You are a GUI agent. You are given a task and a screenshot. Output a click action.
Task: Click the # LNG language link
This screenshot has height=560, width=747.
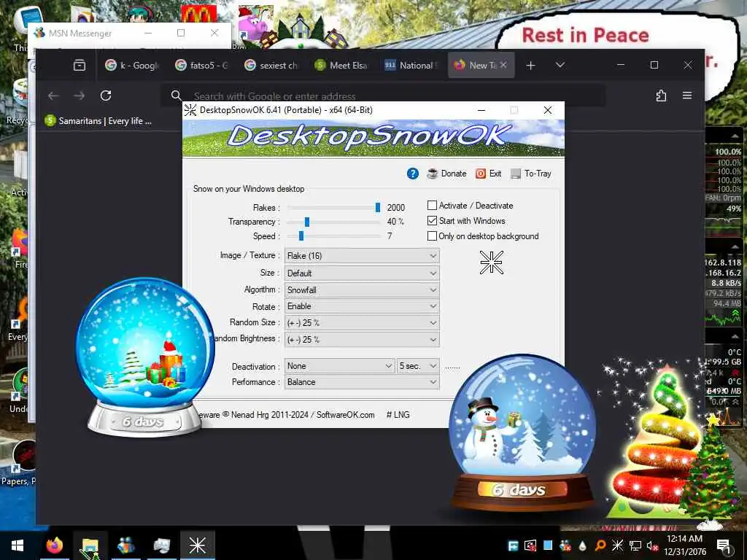[398, 415]
